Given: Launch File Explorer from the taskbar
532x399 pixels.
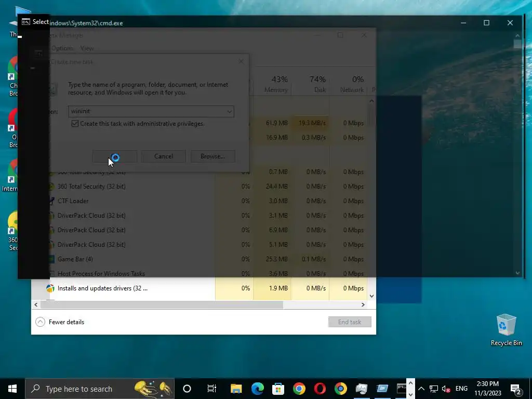Looking at the screenshot, I should click(x=236, y=389).
